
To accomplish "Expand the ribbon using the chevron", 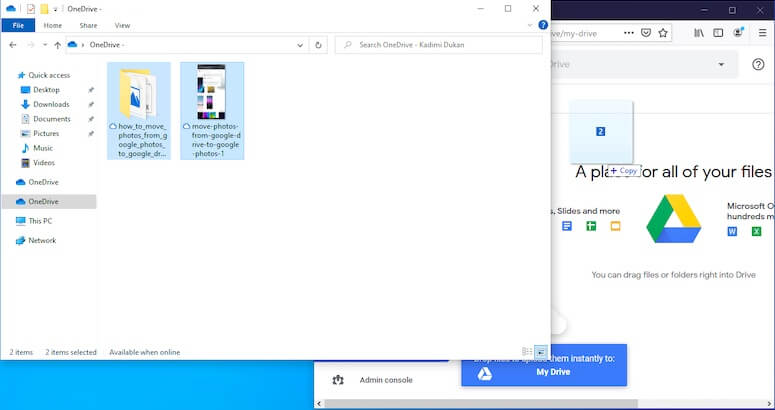I will click(530, 25).
